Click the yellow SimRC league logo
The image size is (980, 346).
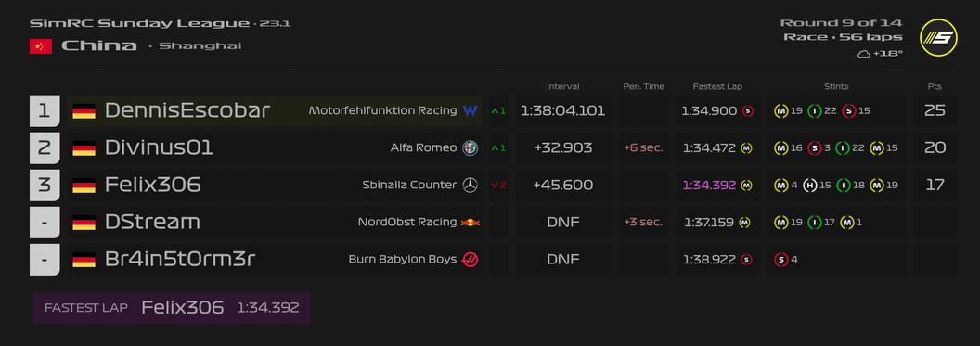pyautogui.click(x=938, y=37)
